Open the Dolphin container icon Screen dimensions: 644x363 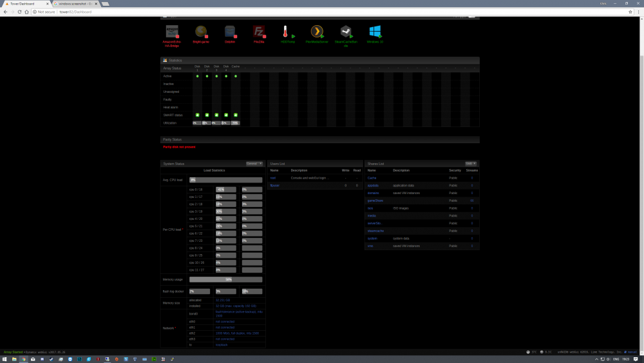coord(230,31)
